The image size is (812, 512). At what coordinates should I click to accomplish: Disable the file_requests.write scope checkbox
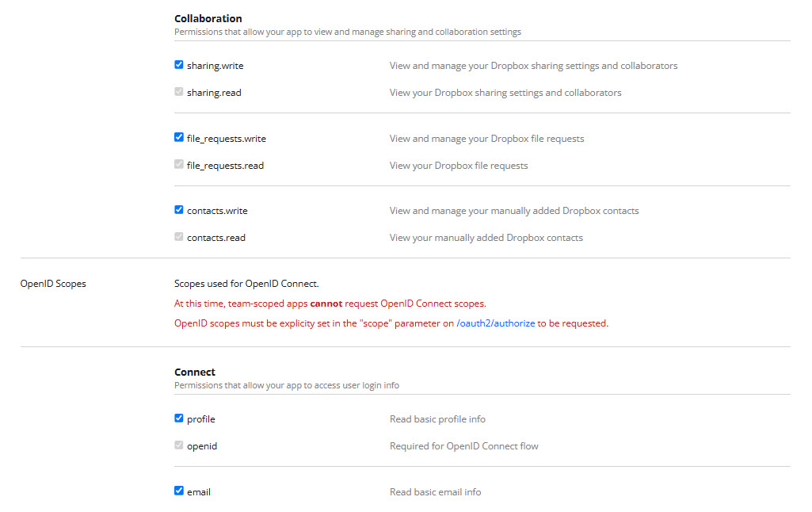(x=179, y=137)
